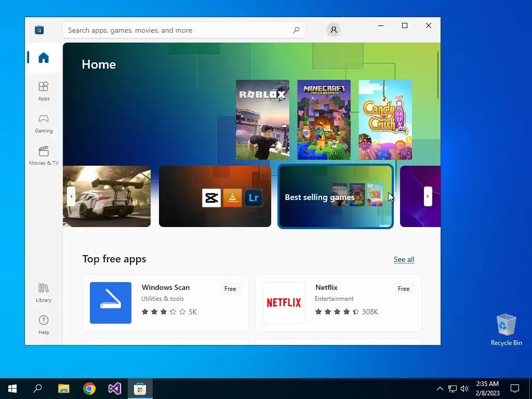This screenshot has height=399, width=532.
Task: Open taskbar search
Action: click(37, 389)
